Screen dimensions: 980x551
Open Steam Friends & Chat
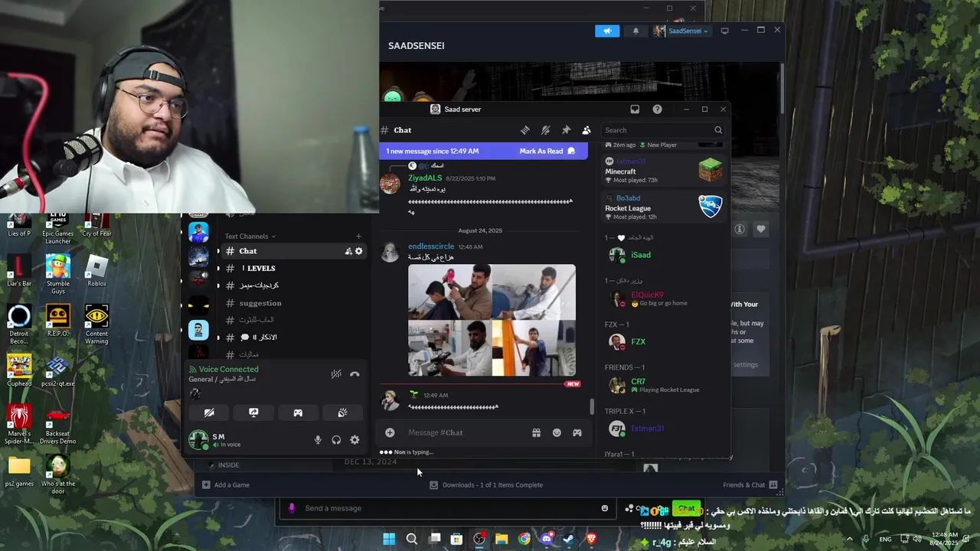[x=750, y=484]
